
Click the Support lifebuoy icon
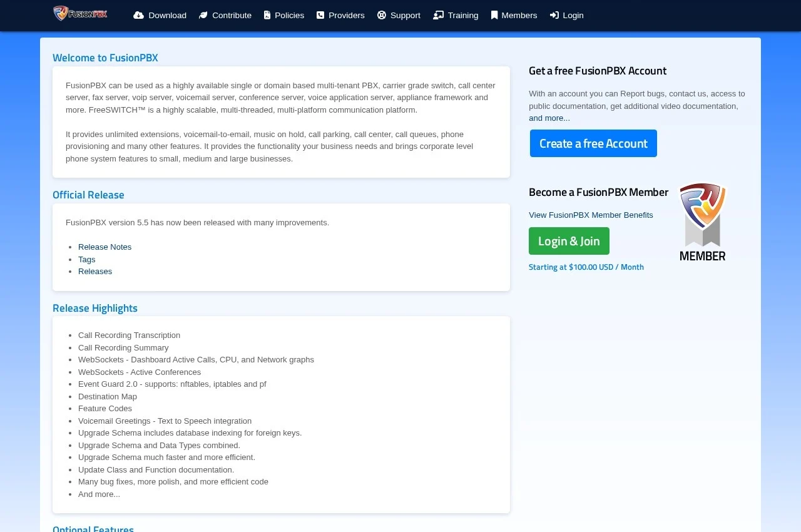tap(382, 15)
